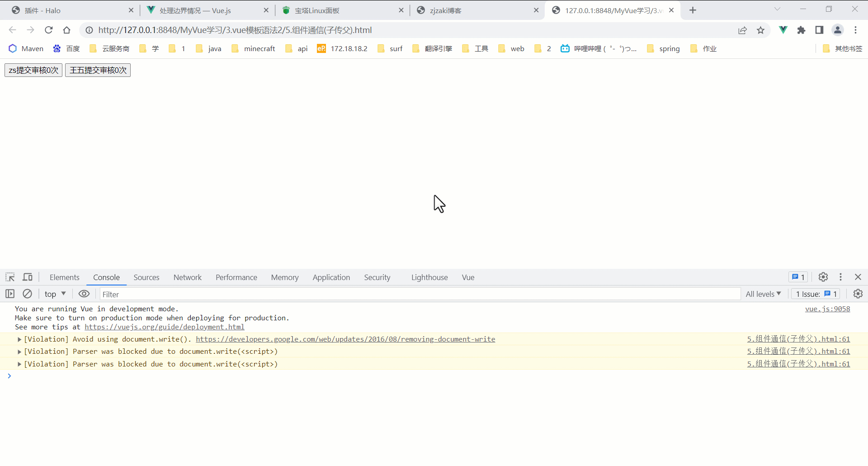Switch to the Network tab
Screen dimensions: 868x466
(x=187, y=277)
